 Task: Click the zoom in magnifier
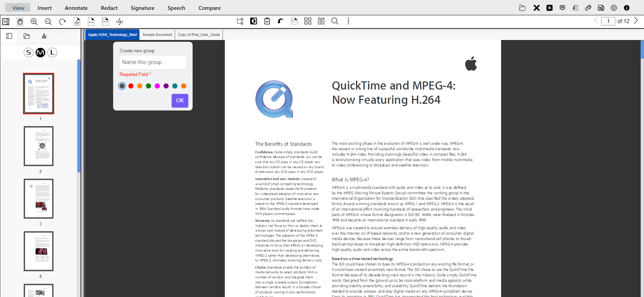[x=34, y=22]
